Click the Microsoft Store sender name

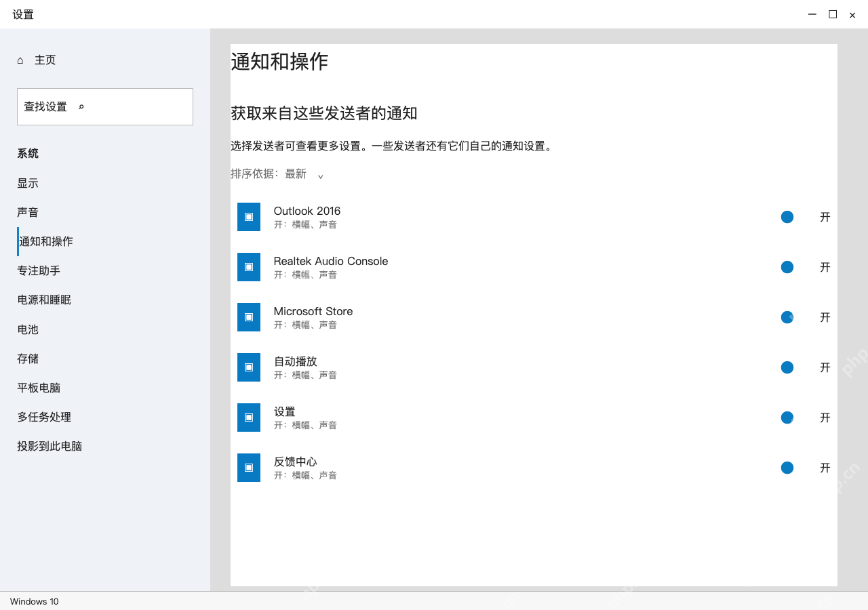pos(313,311)
